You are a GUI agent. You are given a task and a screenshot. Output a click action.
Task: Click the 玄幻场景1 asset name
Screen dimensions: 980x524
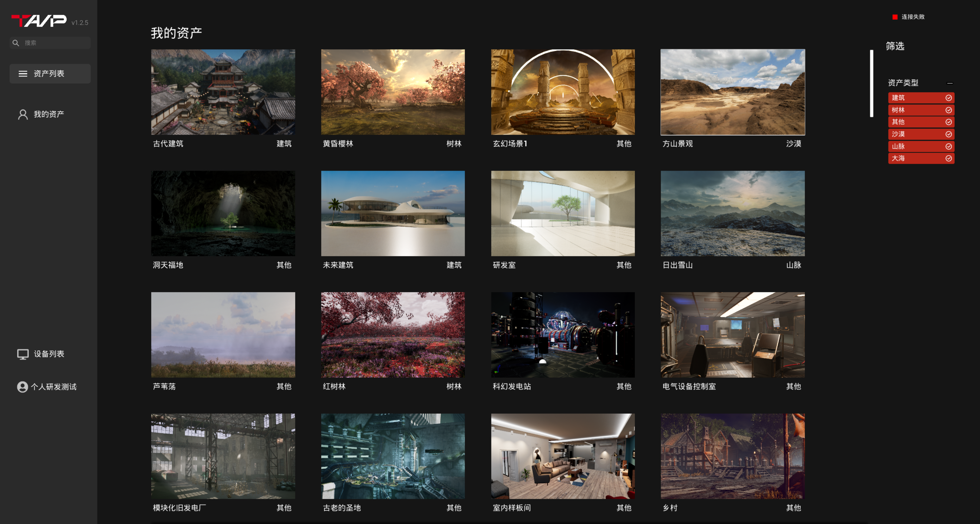click(510, 144)
